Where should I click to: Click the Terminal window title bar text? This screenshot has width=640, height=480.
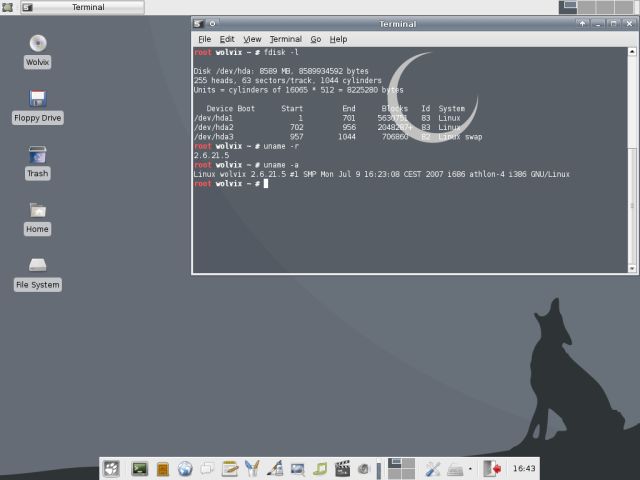coord(398,24)
